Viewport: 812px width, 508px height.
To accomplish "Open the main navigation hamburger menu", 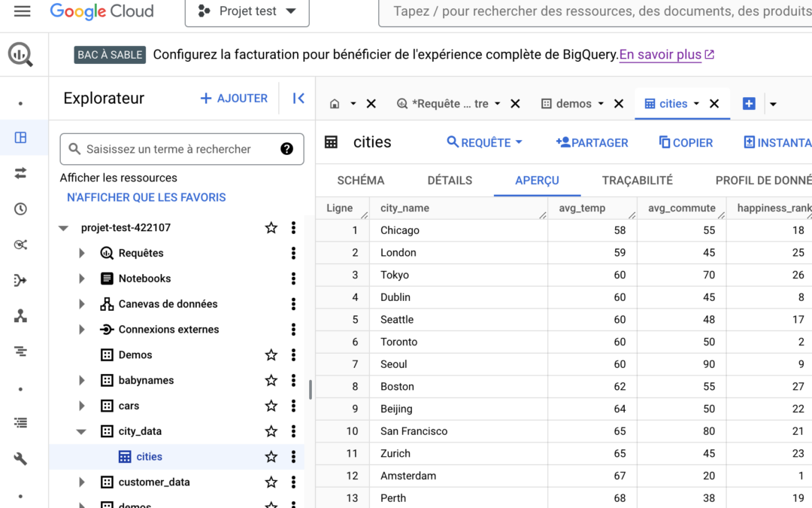I will tap(23, 11).
